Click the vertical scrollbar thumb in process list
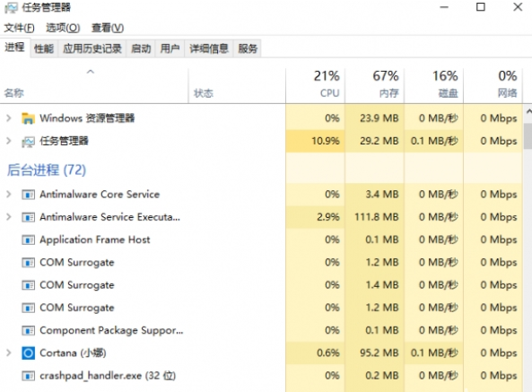Screen dimensions: 532x392 (x=528, y=136)
